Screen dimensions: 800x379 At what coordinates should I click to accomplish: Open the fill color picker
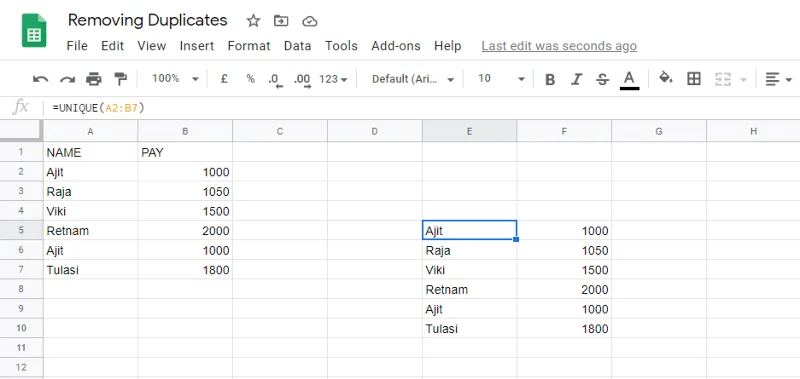pos(665,78)
